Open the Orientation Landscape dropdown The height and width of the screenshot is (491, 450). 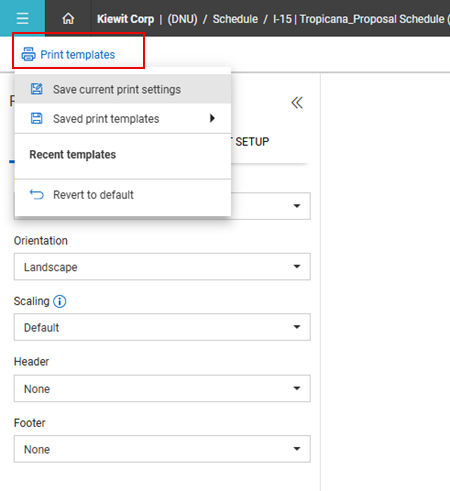162,267
